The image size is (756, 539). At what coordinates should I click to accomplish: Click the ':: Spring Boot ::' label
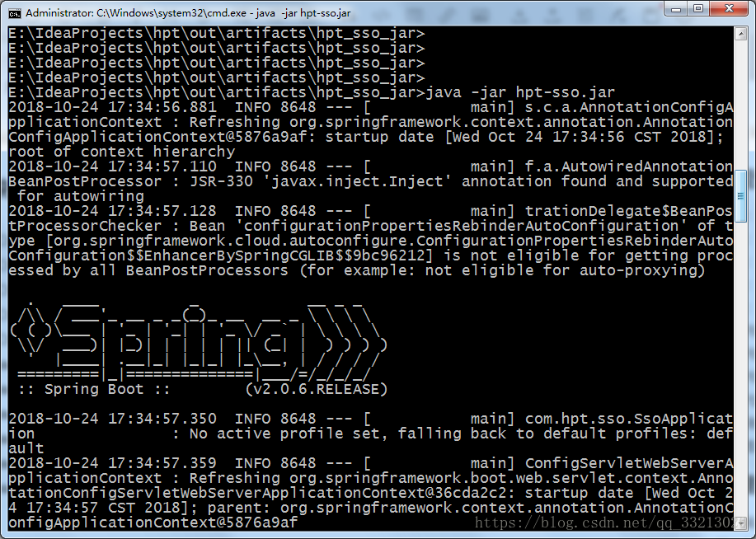(x=94, y=389)
